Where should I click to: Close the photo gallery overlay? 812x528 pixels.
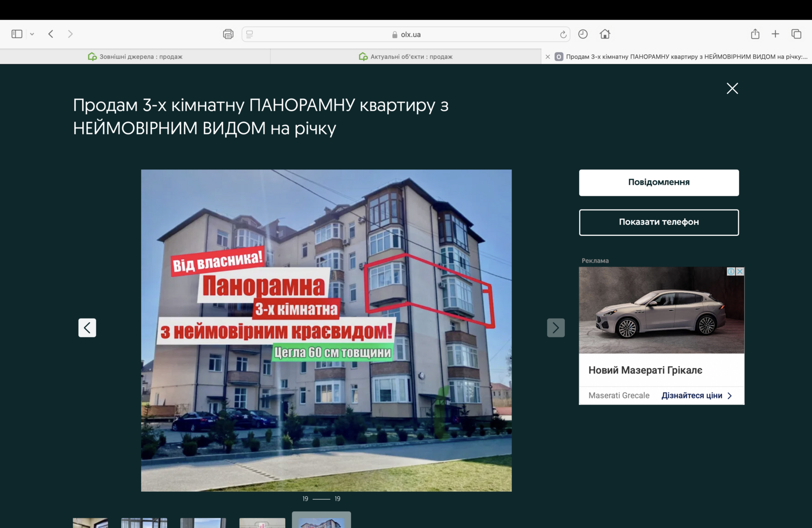click(732, 89)
